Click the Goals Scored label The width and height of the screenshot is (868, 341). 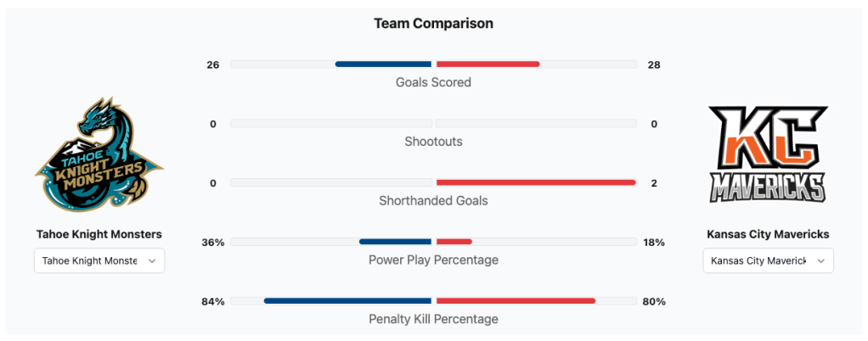(x=433, y=82)
